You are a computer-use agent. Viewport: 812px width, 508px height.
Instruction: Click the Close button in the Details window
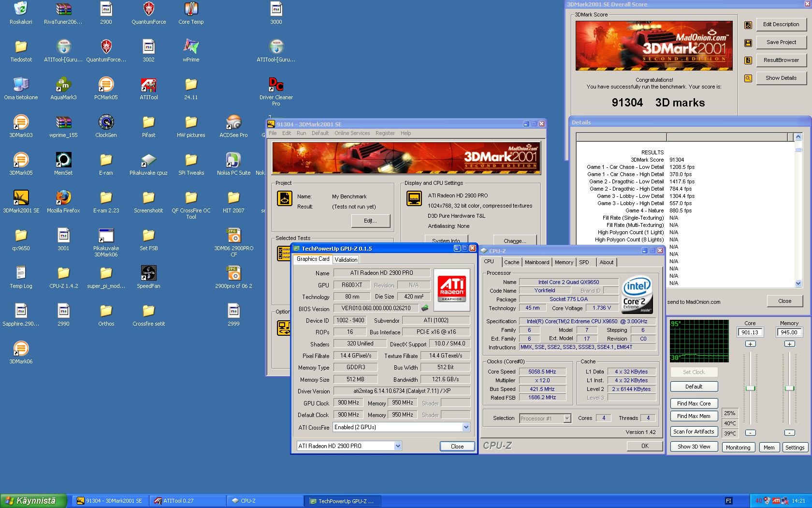click(784, 301)
